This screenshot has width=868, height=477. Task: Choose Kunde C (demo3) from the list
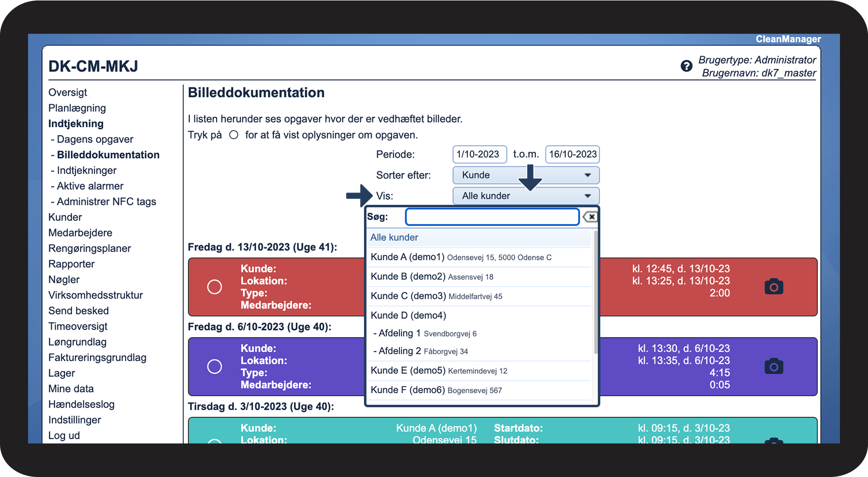479,296
